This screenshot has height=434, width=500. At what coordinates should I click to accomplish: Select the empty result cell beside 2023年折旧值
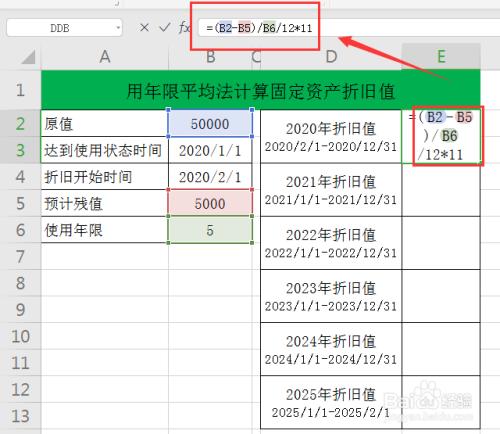[x=441, y=296]
